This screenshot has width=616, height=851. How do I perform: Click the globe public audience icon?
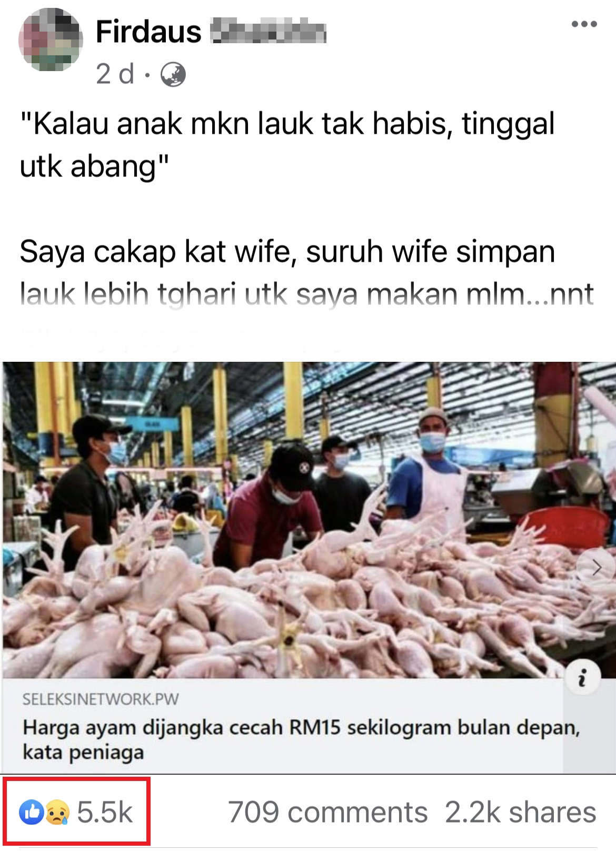(173, 74)
